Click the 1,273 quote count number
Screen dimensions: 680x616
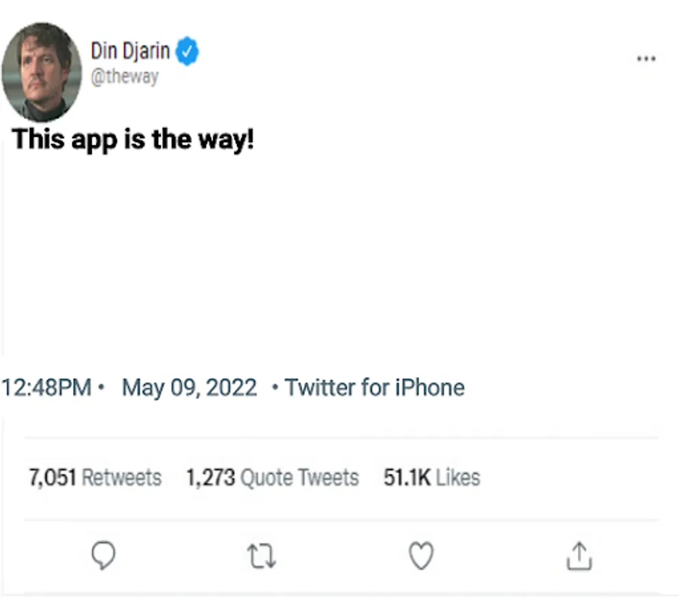pyautogui.click(x=210, y=477)
